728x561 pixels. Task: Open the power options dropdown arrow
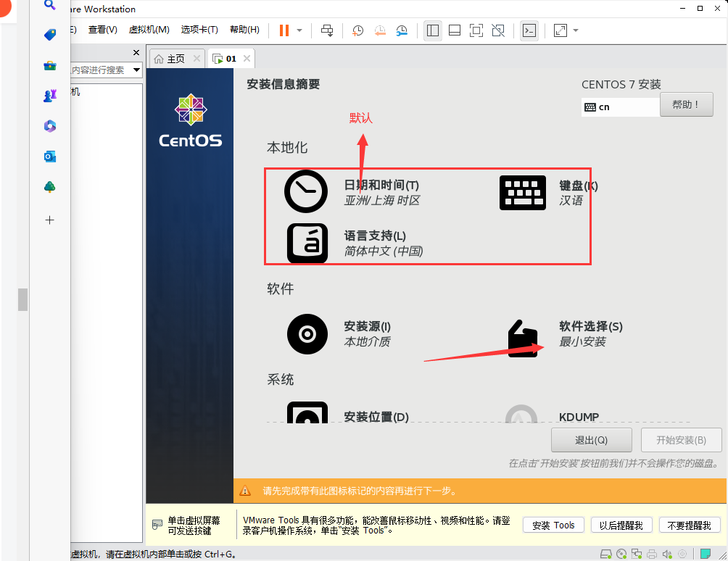click(x=299, y=30)
